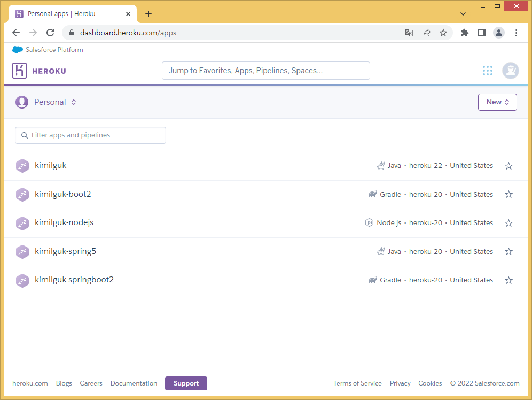
Task: Open the Cookies footer link
Action: click(x=430, y=383)
